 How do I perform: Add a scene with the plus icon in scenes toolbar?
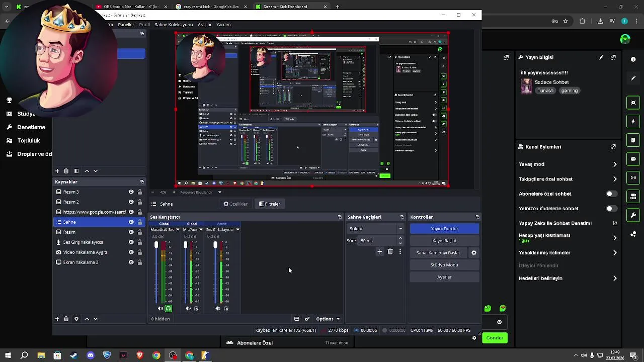(x=57, y=171)
